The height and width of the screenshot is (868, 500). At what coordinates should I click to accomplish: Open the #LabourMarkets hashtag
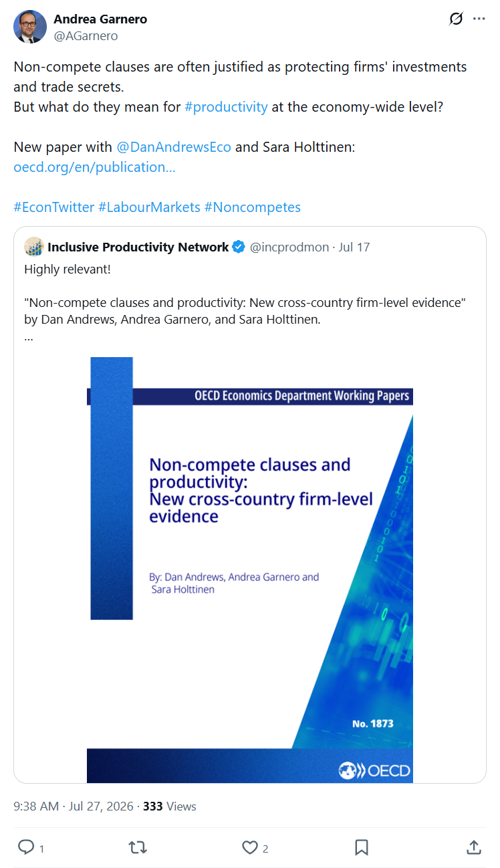pyautogui.click(x=149, y=207)
